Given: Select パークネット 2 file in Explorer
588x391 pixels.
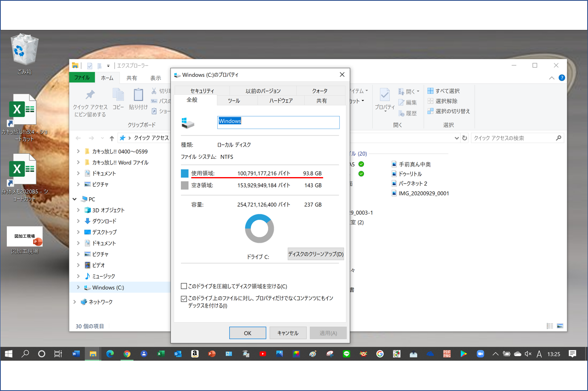Looking at the screenshot, I should click(409, 184).
